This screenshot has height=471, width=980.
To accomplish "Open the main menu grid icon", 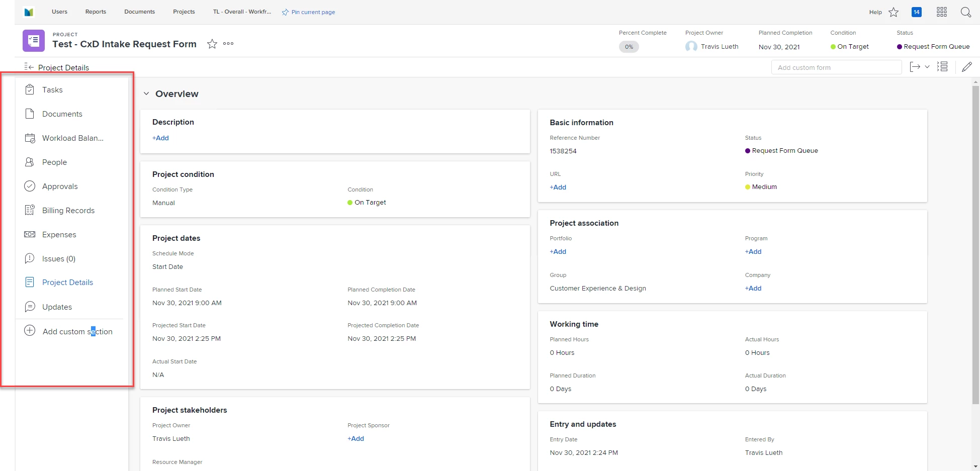I will point(942,12).
